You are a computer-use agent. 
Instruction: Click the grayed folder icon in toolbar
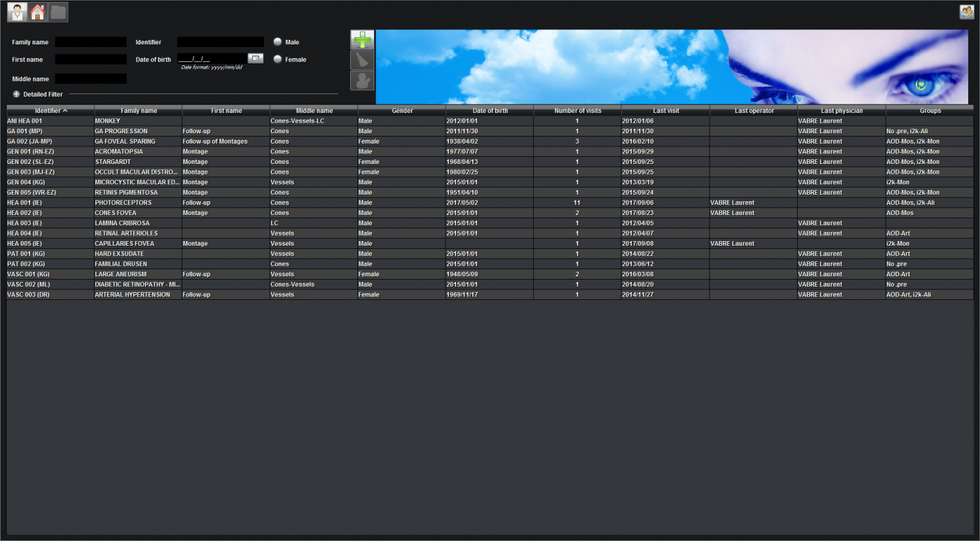[x=58, y=12]
